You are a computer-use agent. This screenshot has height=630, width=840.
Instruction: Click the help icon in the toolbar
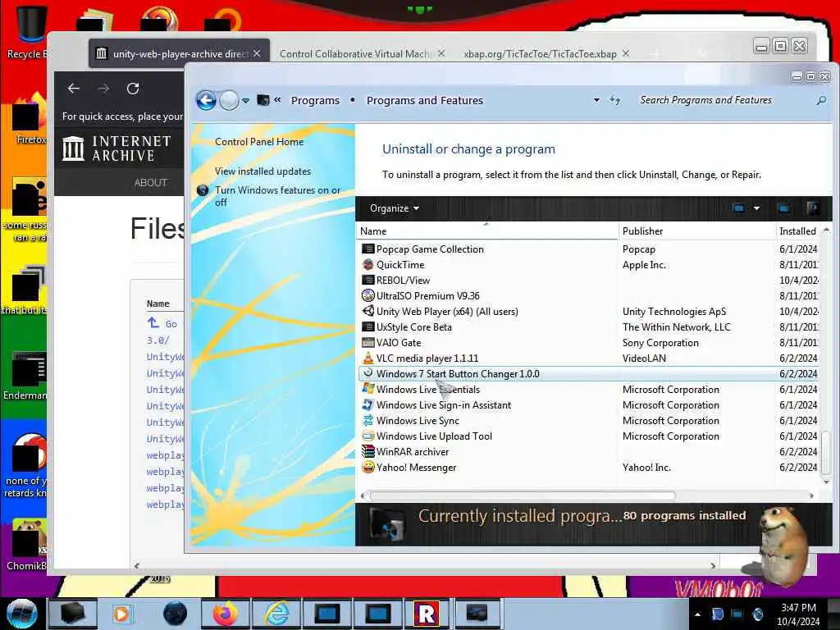click(x=812, y=208)
